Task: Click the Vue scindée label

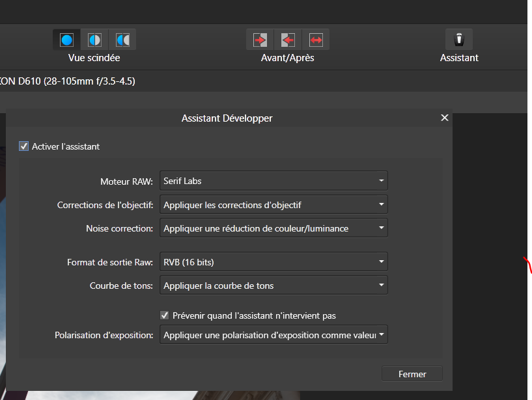Action: [x=94, y=58]
